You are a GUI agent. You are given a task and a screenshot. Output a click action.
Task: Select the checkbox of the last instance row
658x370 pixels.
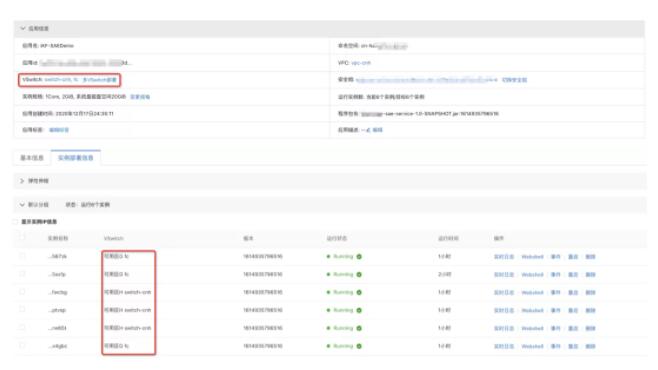tap(22, 345)
